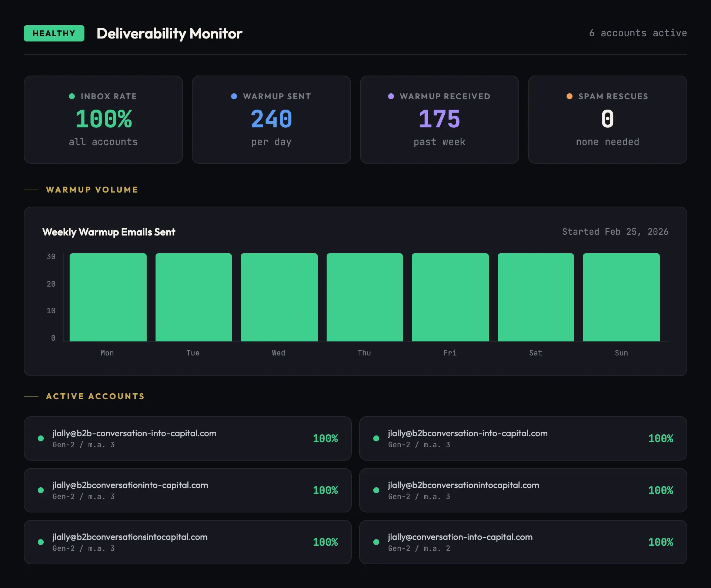Click the status dot beside jlally@b2bconversationintocapital.com
The image size is (711, 588).
[x=376, y=490]
